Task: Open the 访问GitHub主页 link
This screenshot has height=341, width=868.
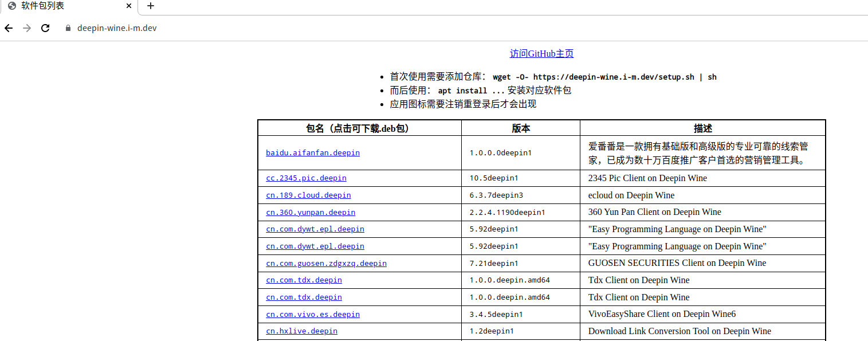Action: [x=541, y=54]
